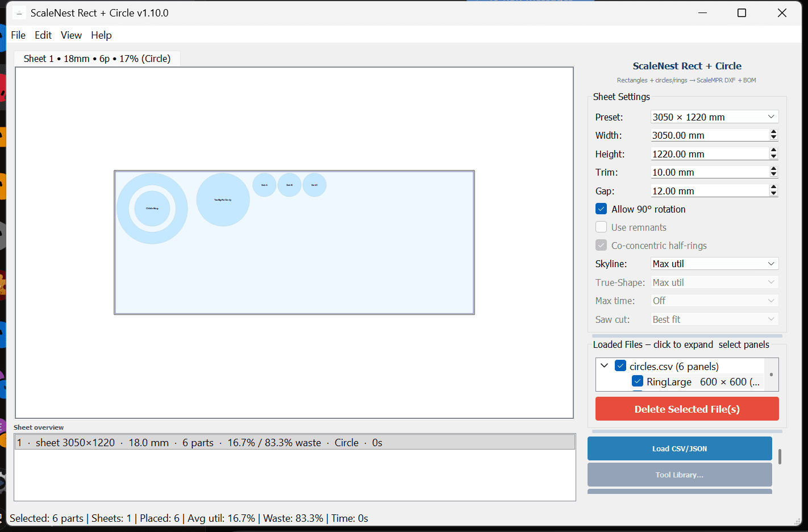Uncheck the circles.csv file checkbox
This screenshot has width=808, height=532.
[620, 366]
